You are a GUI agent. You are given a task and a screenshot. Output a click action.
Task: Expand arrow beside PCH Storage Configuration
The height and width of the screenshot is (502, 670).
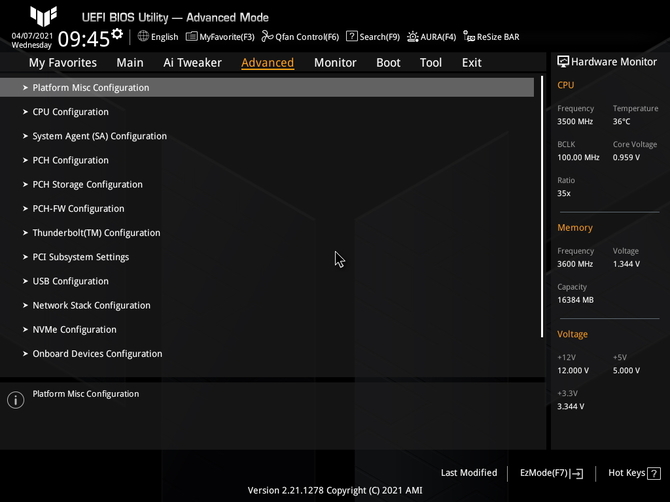25,185
